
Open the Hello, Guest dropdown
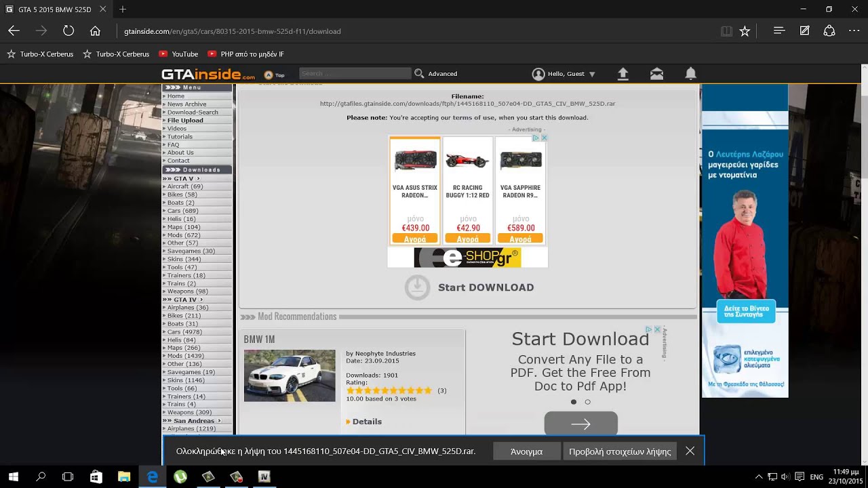[564, 74]
